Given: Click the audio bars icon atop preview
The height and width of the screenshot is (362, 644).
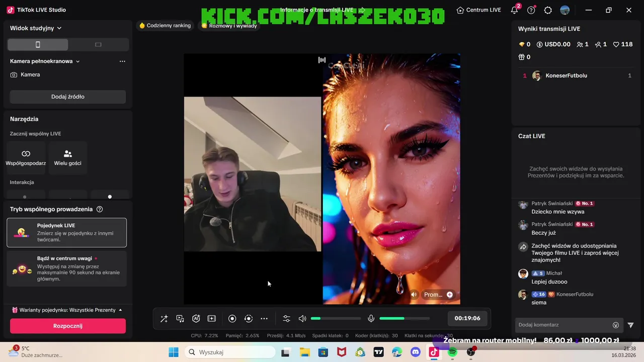Looking at the screenshot, I should point(322,60).
